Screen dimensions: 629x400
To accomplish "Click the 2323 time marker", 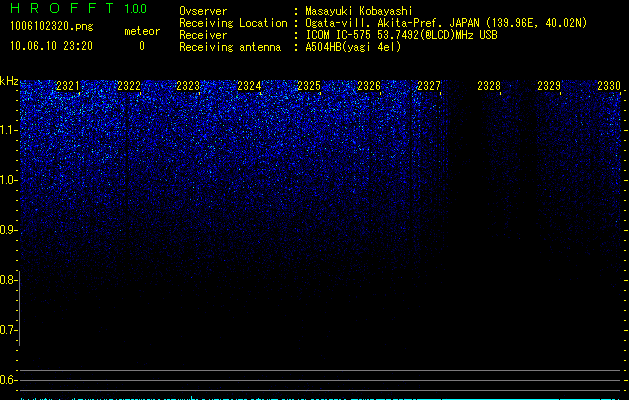I will [188, 86].
